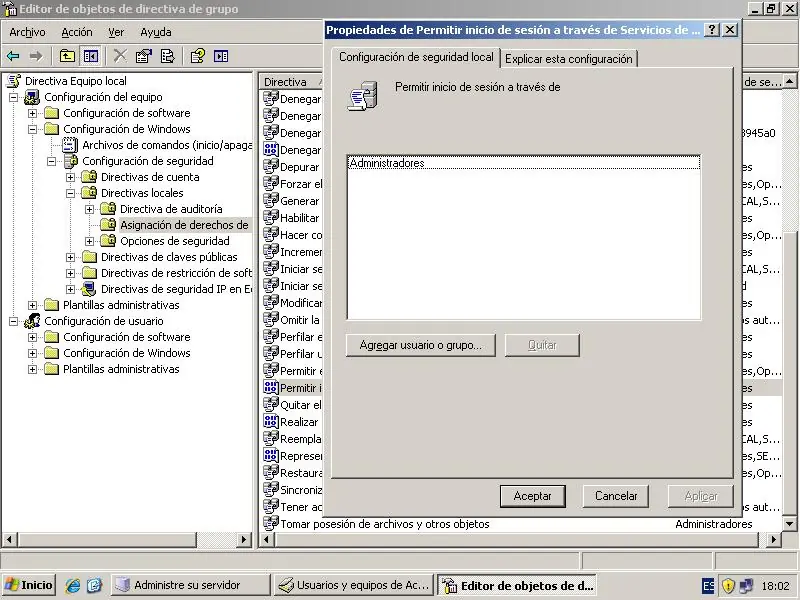Viewport: 800px width, 600px height.
Task: Open the Archivo menu
Action: pos(28,32)
